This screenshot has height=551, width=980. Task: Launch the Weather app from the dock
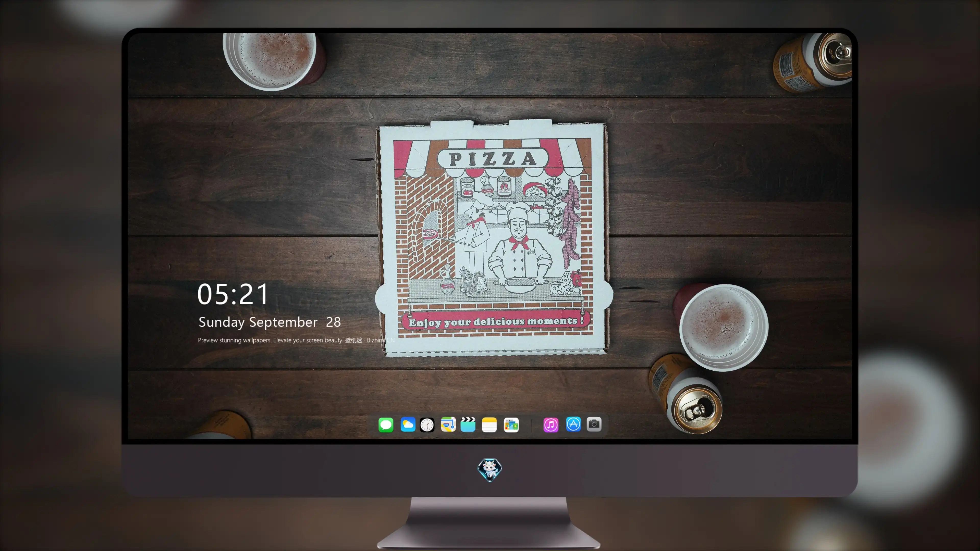408,424
